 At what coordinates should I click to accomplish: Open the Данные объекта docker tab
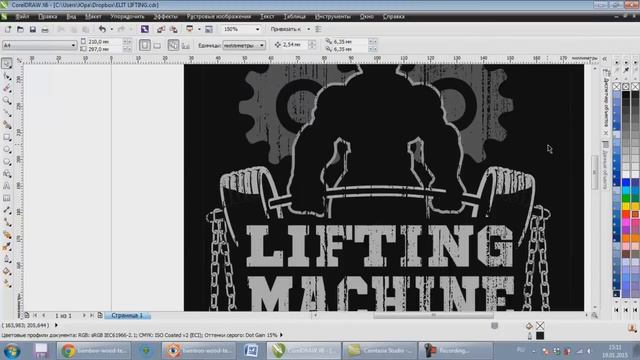point(606,164)
